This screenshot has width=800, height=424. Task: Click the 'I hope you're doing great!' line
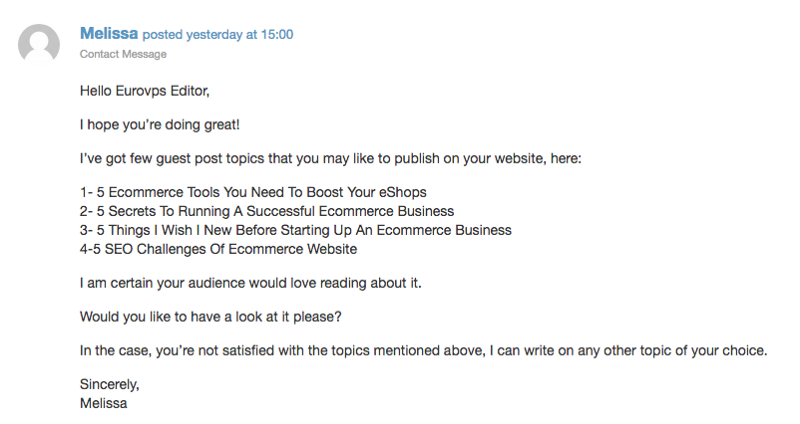[160, 124]
